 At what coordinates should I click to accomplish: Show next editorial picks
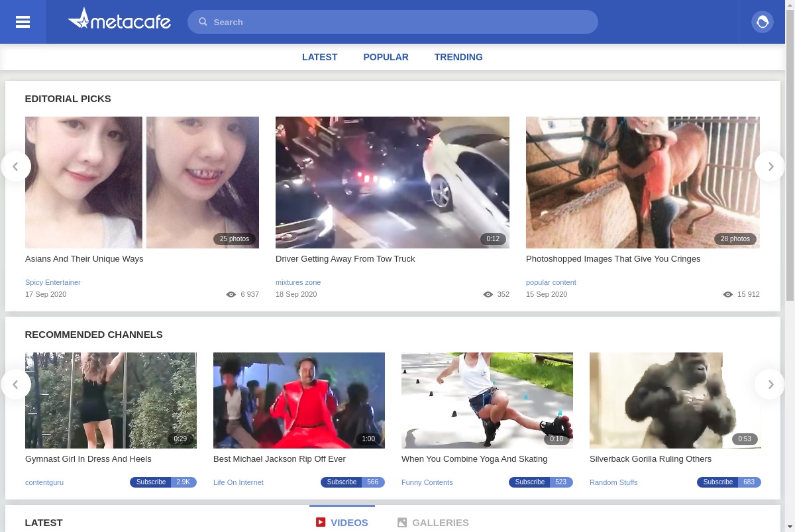coord(770,166)
